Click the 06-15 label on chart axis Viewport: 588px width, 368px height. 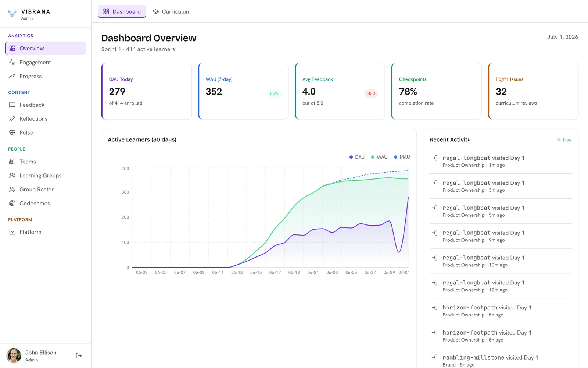[x=256, y=273]
